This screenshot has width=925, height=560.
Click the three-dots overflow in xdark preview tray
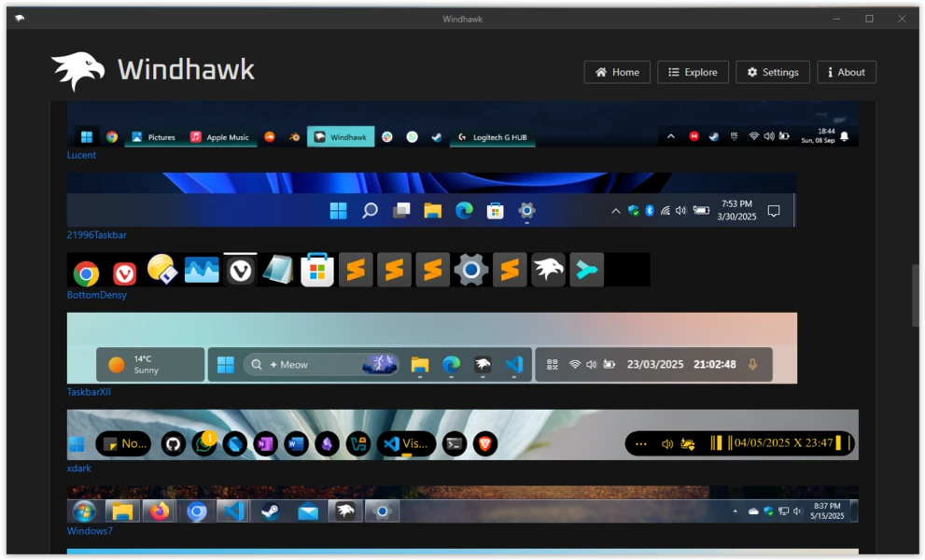641,443
